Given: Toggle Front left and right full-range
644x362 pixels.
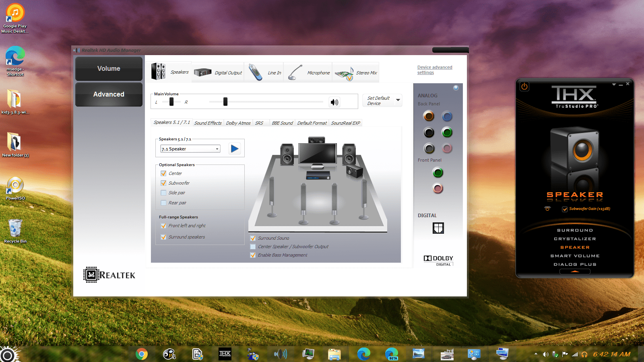Looking at the screenshot, I should [163, 226].
